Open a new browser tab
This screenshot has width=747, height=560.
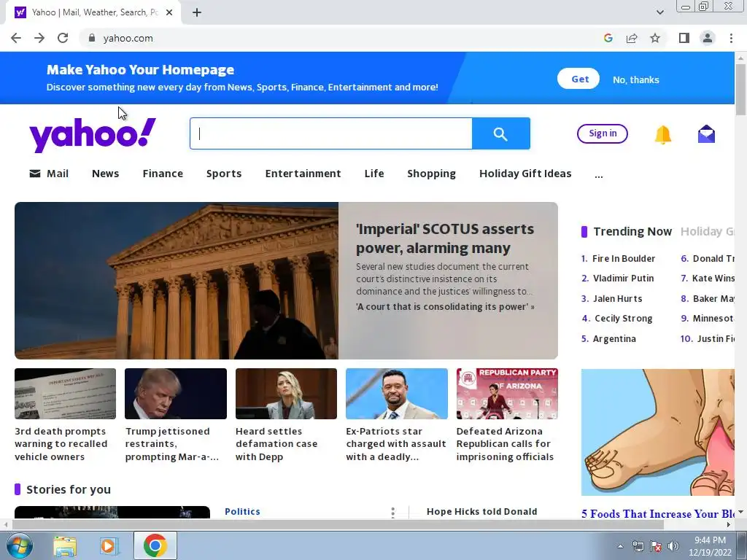coord(197,12)
